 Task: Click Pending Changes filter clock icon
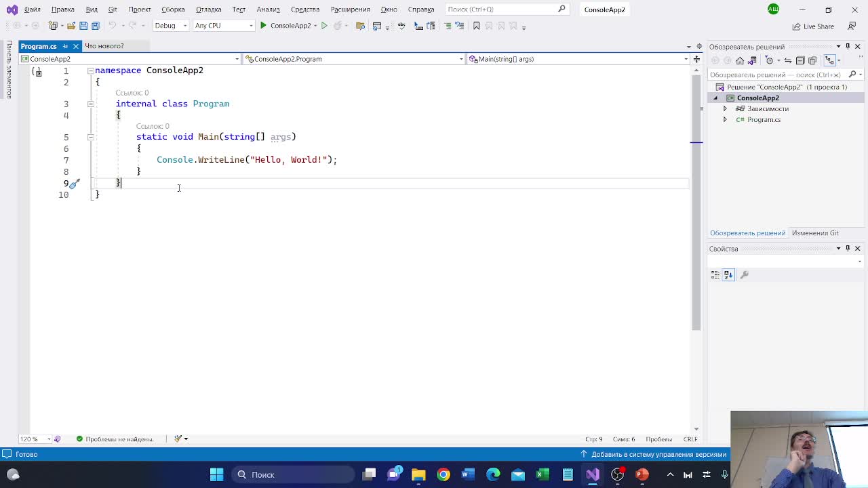tap(770, 60)
